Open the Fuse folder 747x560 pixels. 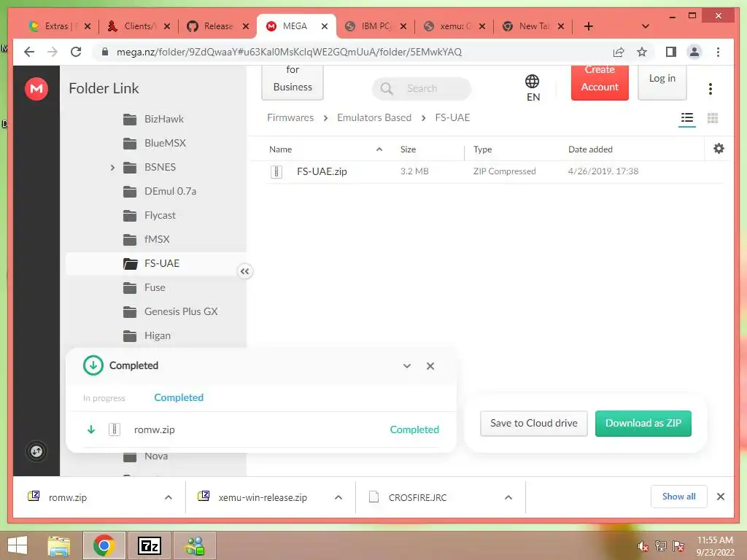[x=155, y=287]
